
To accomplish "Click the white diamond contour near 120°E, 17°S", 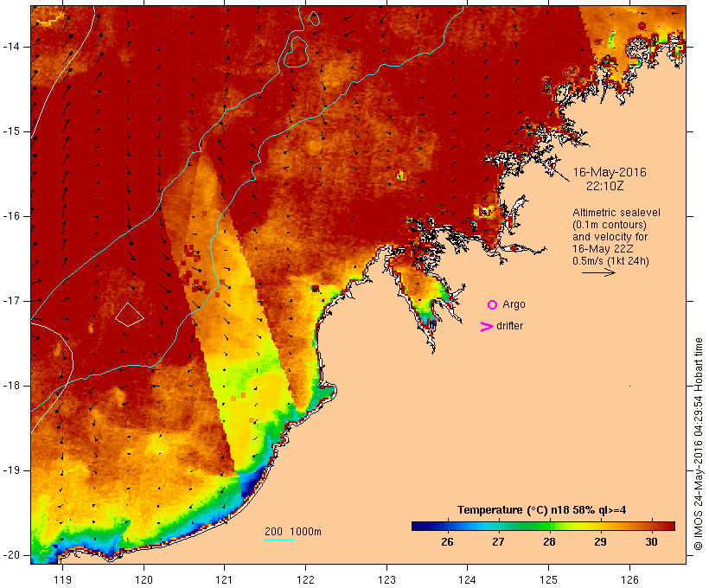I will (x=130, y=315).
